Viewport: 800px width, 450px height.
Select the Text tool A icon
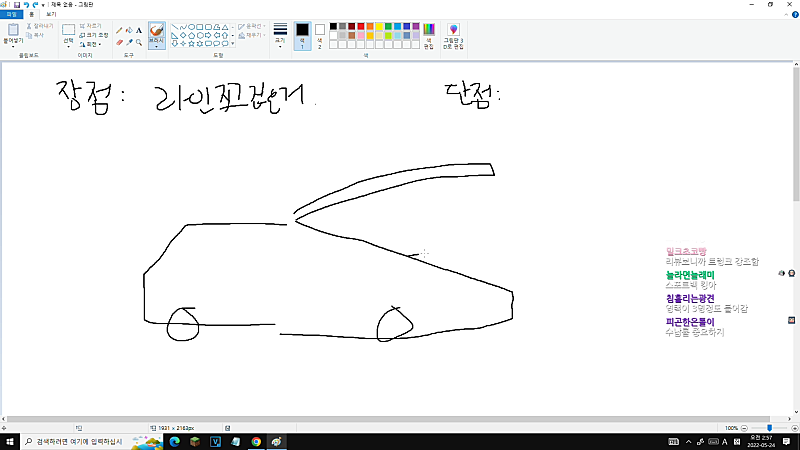coord(139,31)
